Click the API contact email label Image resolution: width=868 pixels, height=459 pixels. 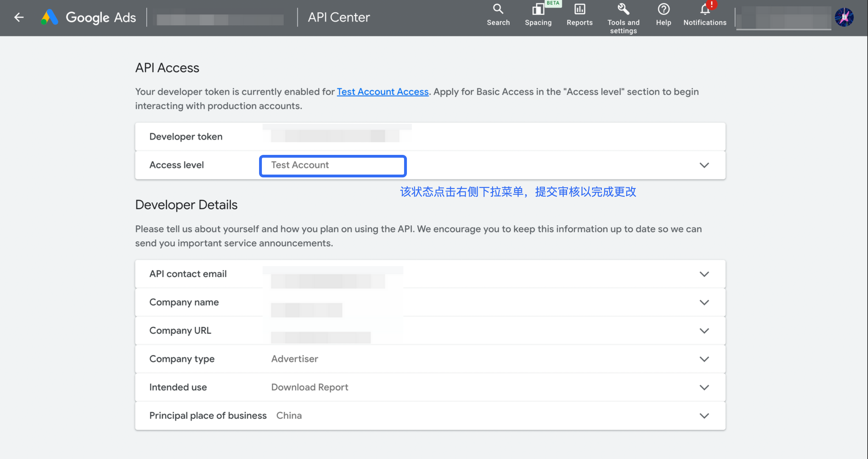tap(188, 274)
